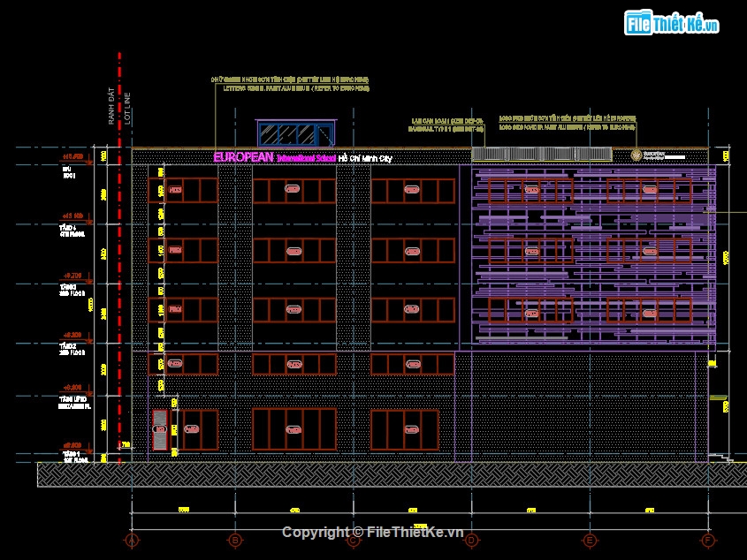The height and width of the screenshot is (560, 747).
Task: Pick the 'International School' sign text
Action: point(307,158)
